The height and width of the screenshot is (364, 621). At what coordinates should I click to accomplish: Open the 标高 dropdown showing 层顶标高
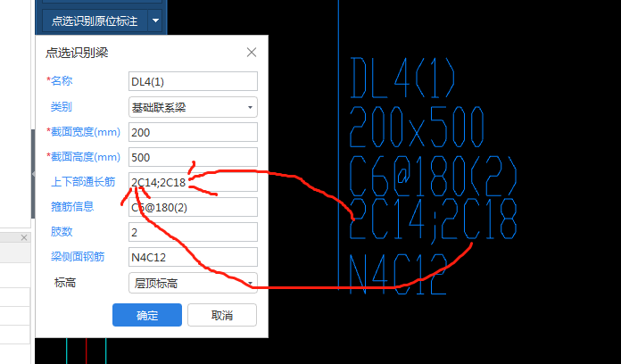click(x=193, y=283)
